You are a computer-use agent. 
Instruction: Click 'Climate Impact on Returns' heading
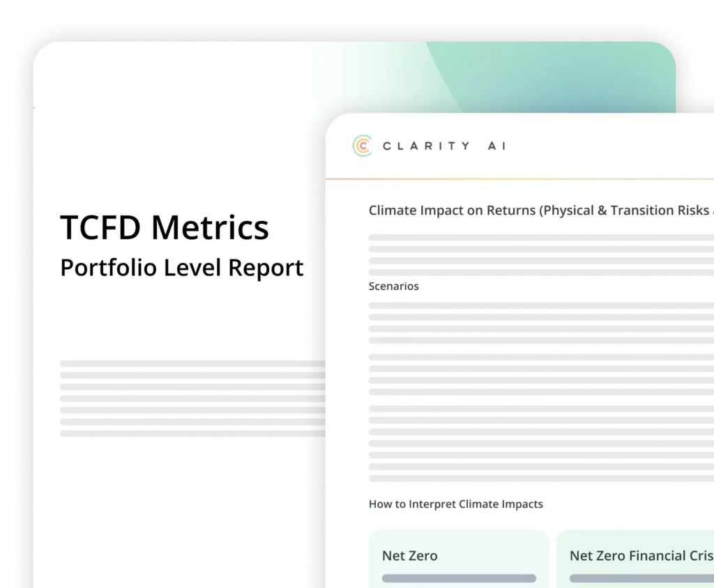tap(541, 211)
